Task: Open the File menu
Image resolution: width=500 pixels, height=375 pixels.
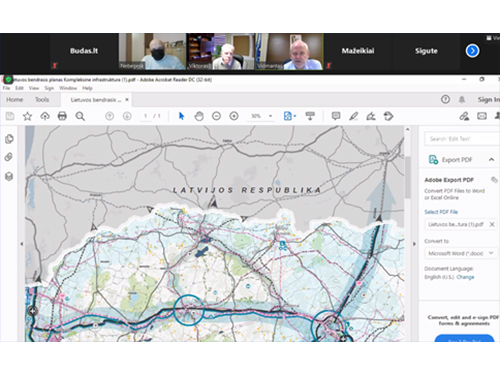Action: (6, 88)
